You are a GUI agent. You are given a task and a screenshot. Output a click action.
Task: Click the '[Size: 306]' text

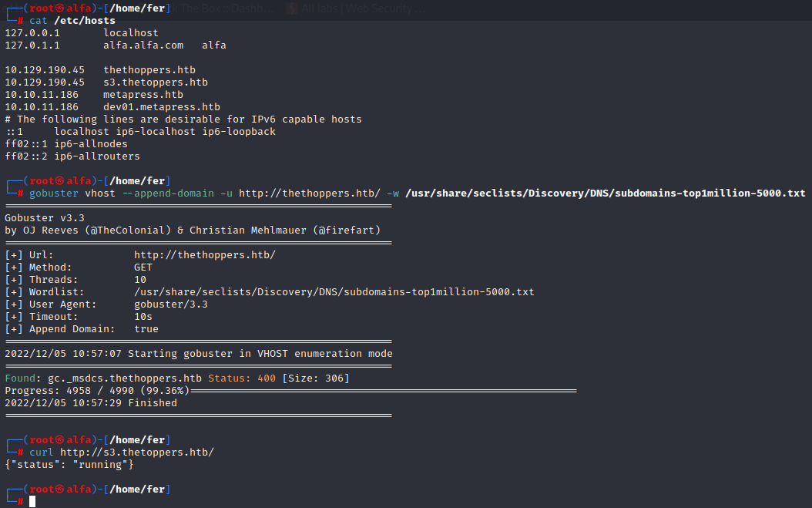tap(316, 378)
